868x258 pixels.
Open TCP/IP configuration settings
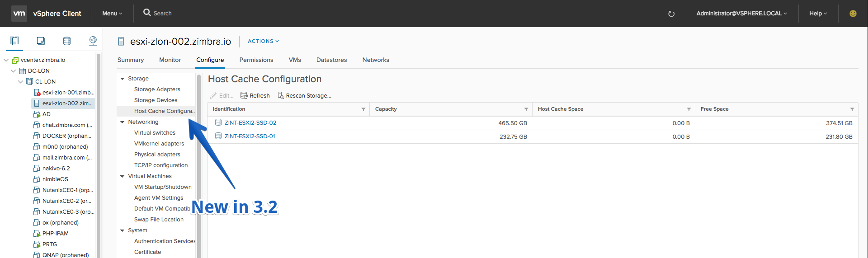[x=161, y=165]
